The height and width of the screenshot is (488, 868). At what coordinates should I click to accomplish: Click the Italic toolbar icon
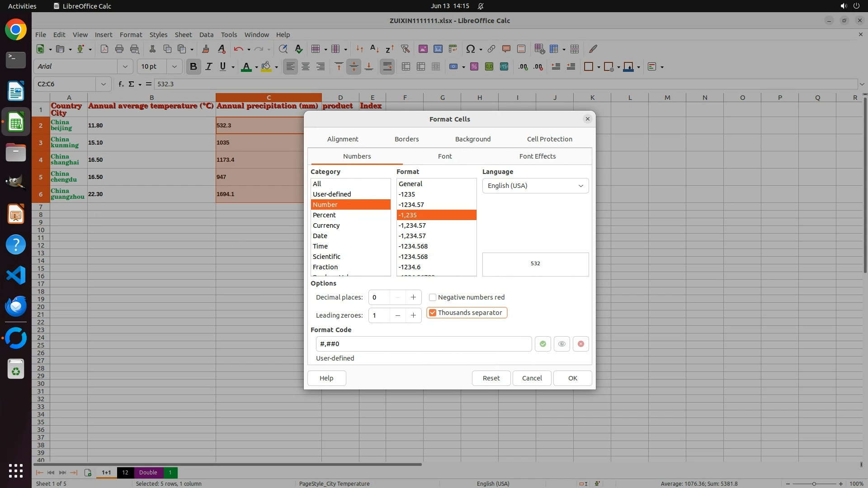208,67
